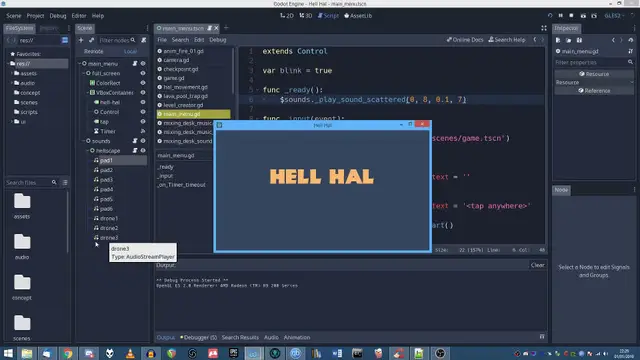
Task: Open the script editor File menu
Action: (162, 40)
